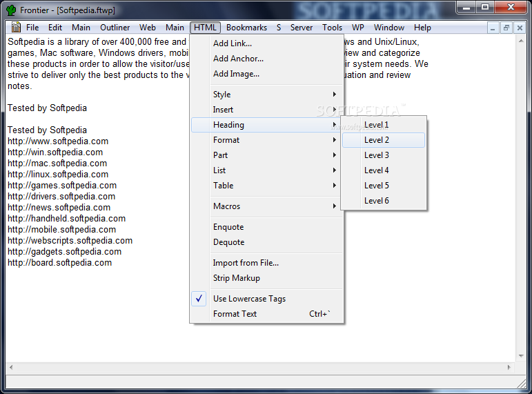
Task: Click the http://www.softpedia.com text line
Action: point(58,141)
